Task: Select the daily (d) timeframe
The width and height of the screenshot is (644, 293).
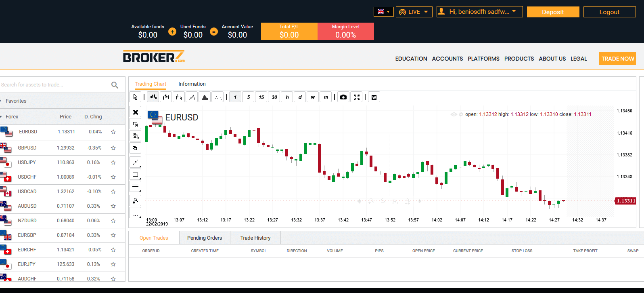Action: [x=300, y=97]
